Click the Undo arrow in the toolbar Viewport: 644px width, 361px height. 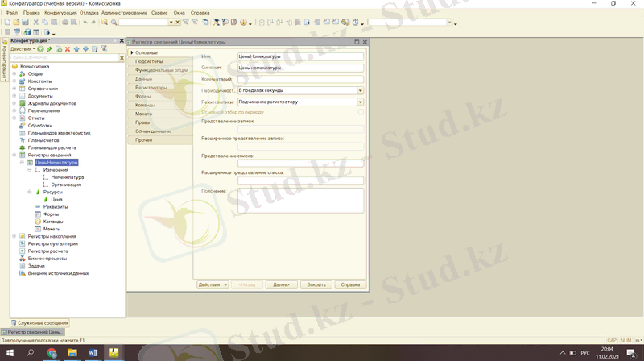pos(85,23)
